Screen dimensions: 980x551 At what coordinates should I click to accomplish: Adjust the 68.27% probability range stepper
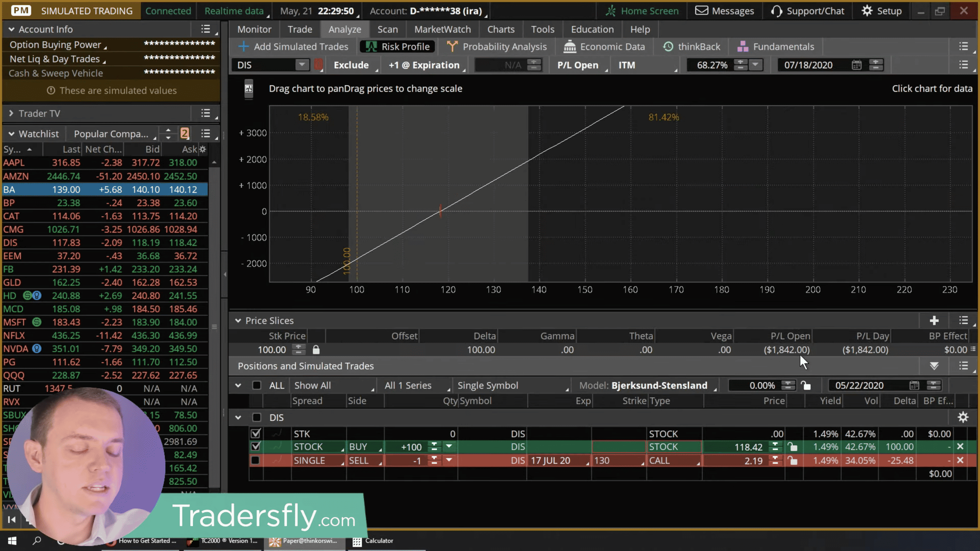coord(740,65)
